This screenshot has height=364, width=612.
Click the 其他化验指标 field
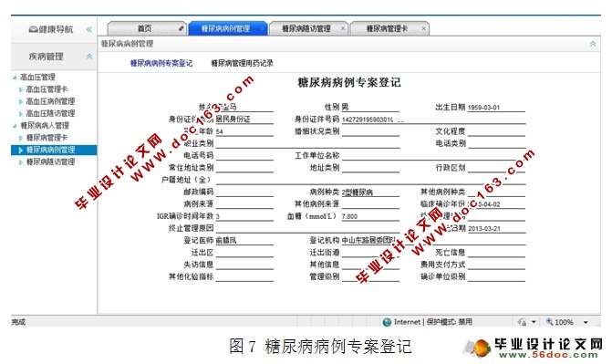[x=244, y=276]
